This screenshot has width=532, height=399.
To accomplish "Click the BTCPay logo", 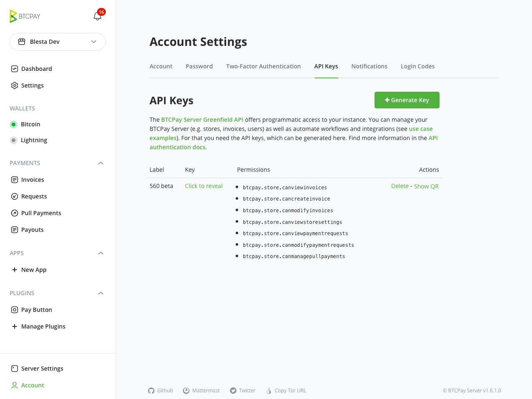I will (25, 16).
